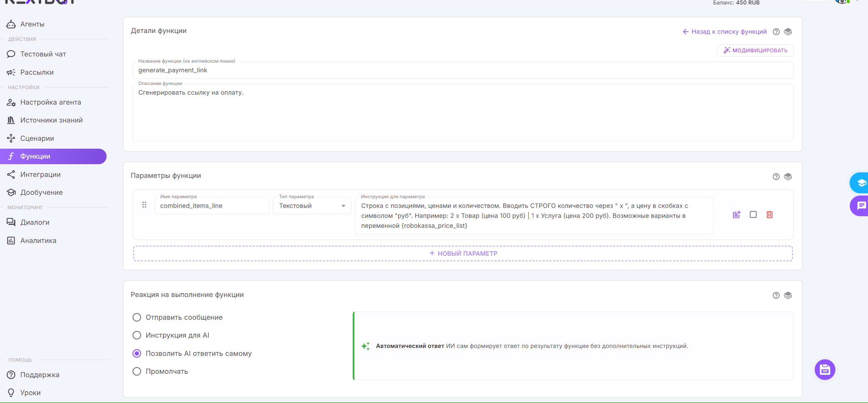Image resolution: width=868 pixels, height=403 pixels.
Task: Select the Промолчать radio option
Action: pyautogui.click(x=137, y=371)
